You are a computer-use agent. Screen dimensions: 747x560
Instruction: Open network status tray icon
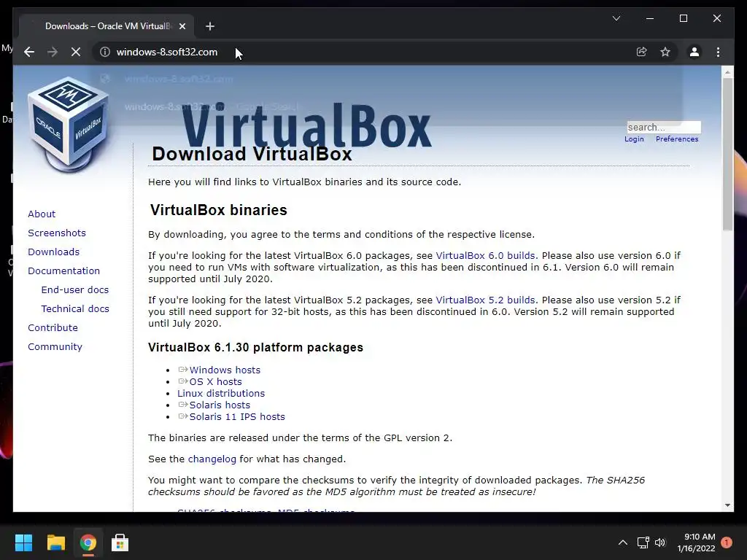click(x=643, y=542)
